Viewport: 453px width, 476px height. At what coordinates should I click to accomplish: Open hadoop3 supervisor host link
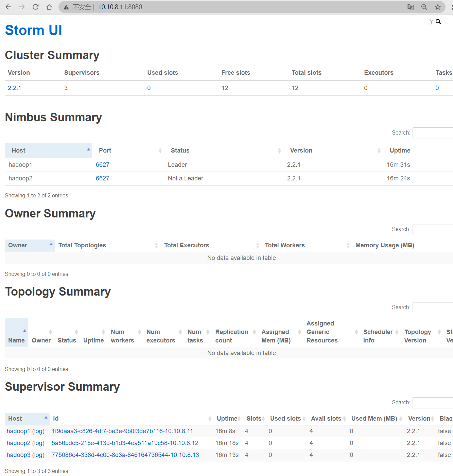click(x=18, y=455)
